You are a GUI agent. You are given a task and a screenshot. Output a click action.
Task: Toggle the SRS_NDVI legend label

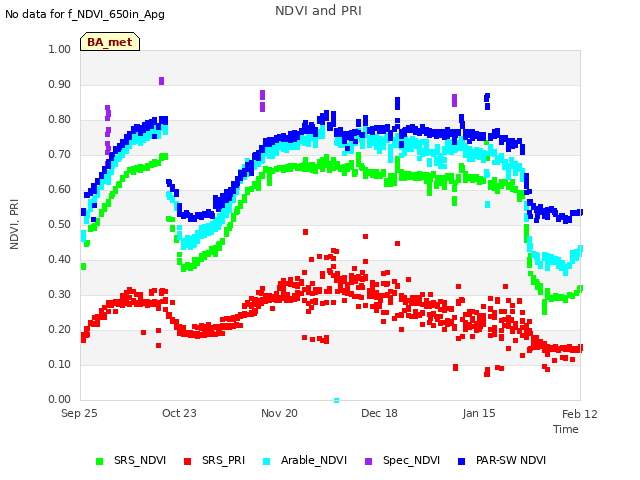(x=140, y=460)
